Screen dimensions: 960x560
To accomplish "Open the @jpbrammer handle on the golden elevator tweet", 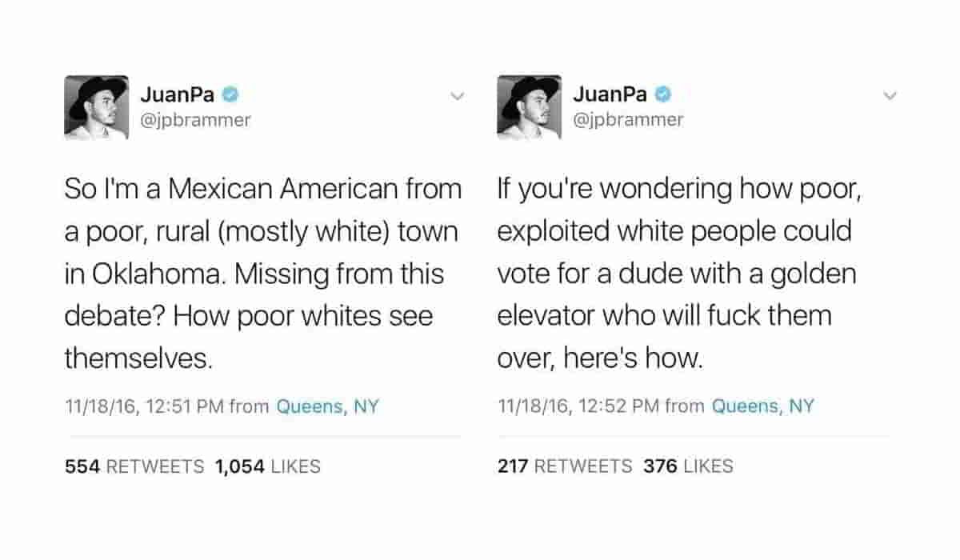I will coord(628,120).
